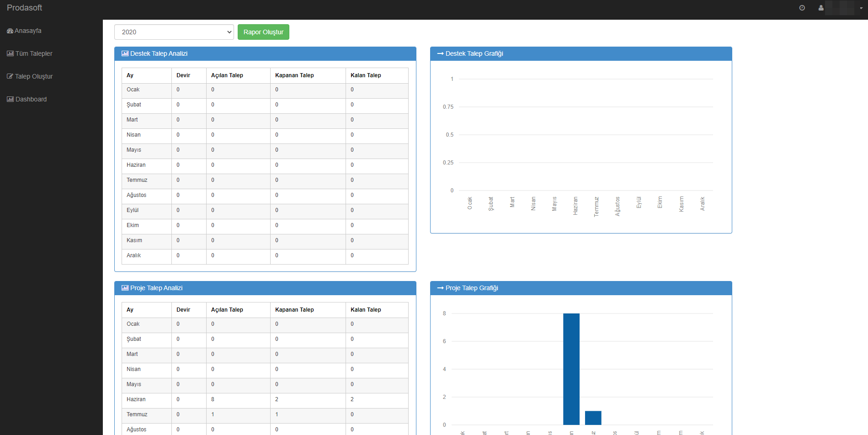Open the year selection dropdown showing 2020
This screenshot has width=868, height=435.
pos(174,32)
